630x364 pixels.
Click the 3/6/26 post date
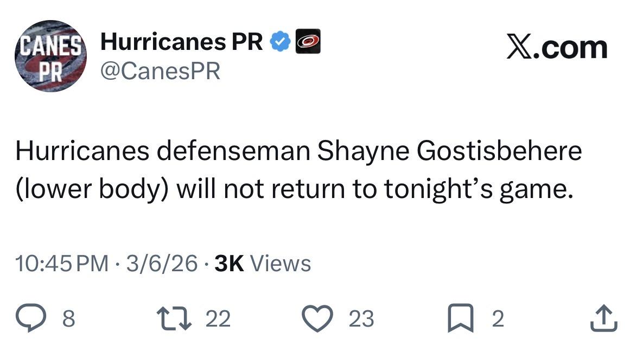pyautogui.click(x=162, y=264)
